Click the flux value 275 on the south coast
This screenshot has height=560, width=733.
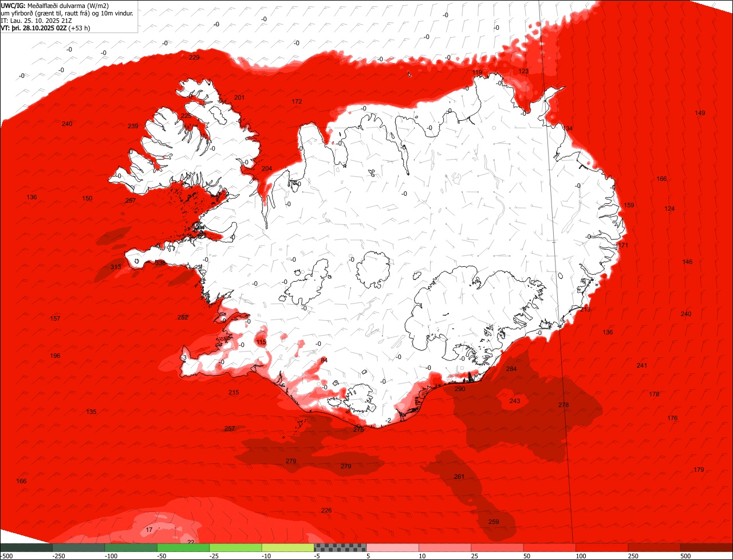(x=358, y=429)
